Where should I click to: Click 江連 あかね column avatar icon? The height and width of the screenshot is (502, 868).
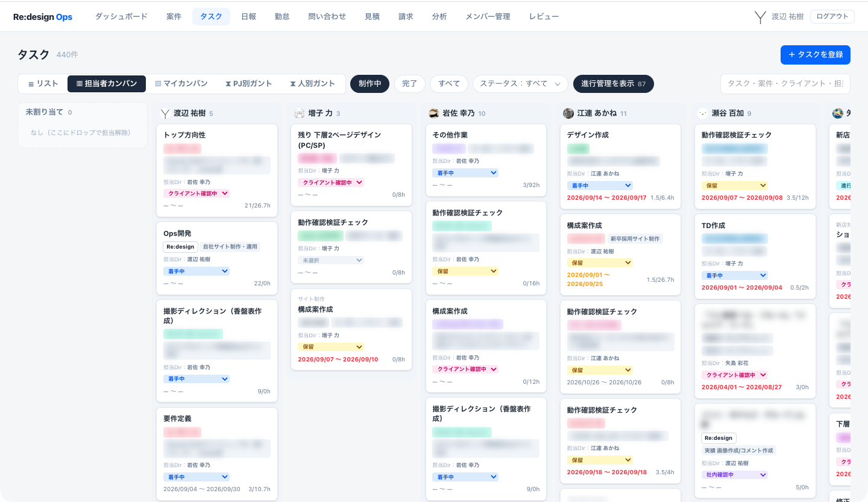tap(568, 113)
